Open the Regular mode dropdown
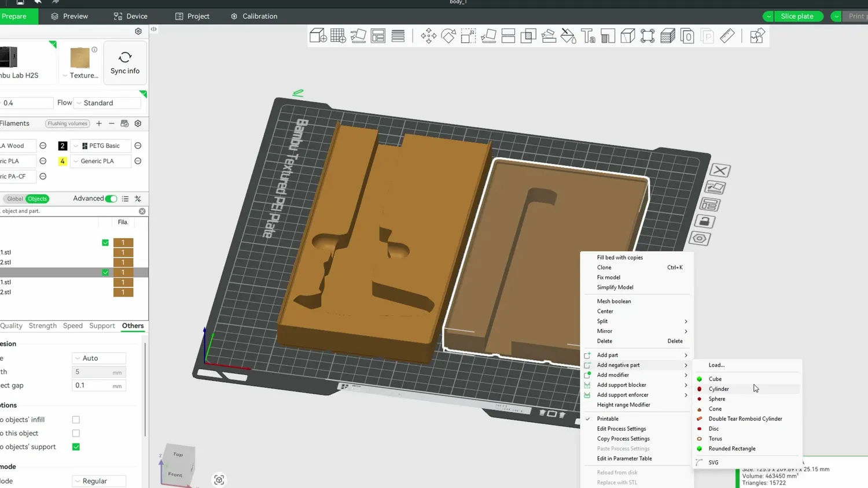This screenshot has width=868, height=488. [x=99, y=481]
